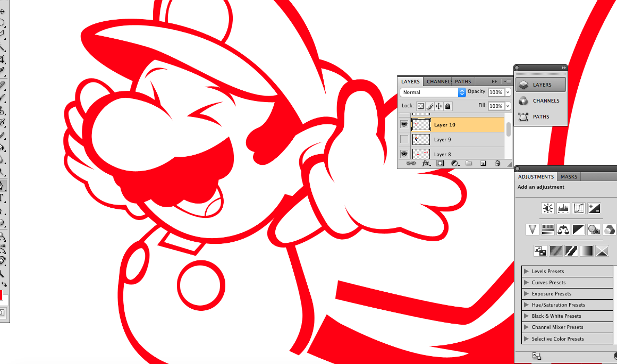Add a Color Balance adjustment
This screenshot has height=364, width=617.
(563, 230)
